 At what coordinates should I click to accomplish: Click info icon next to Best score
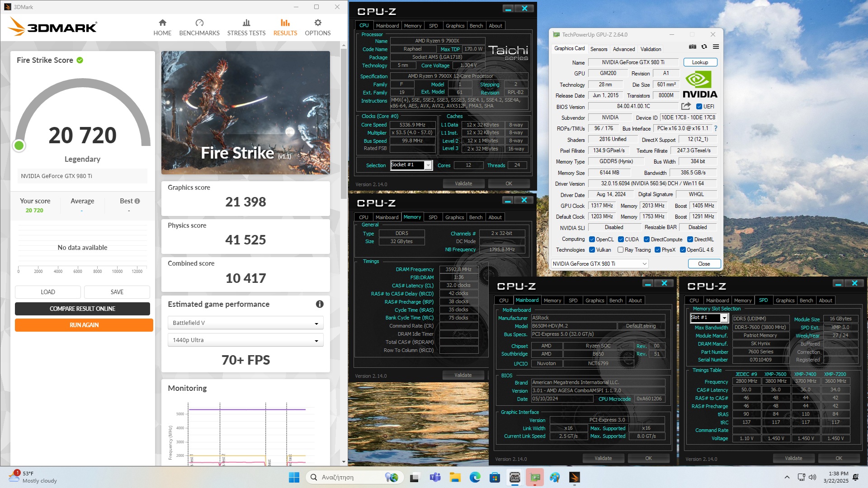(x=137, y=201)
